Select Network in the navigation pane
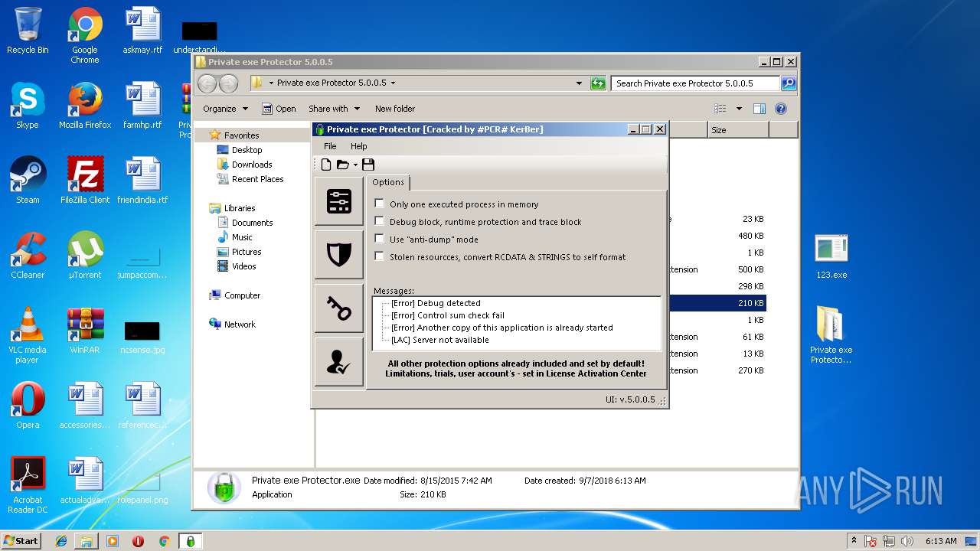 (240, 324)
